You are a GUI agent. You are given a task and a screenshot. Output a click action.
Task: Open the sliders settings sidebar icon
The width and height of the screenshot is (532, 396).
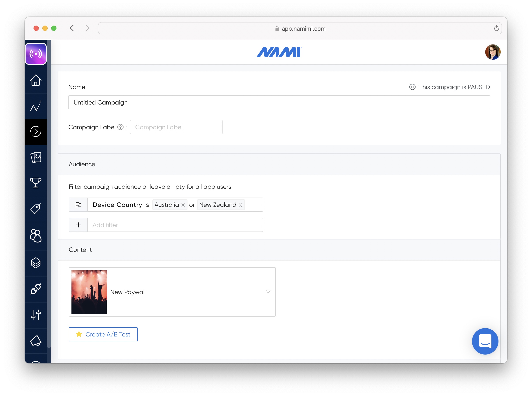[x=36, y=315]
